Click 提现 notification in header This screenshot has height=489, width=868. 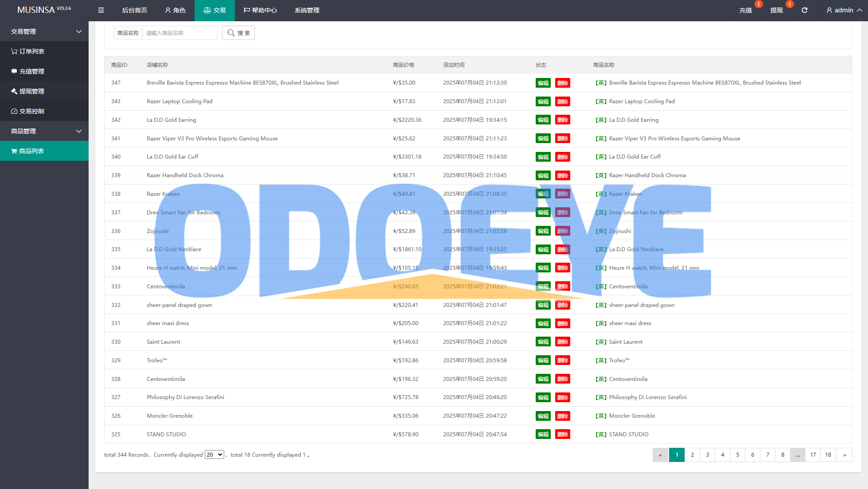[776, 10]
